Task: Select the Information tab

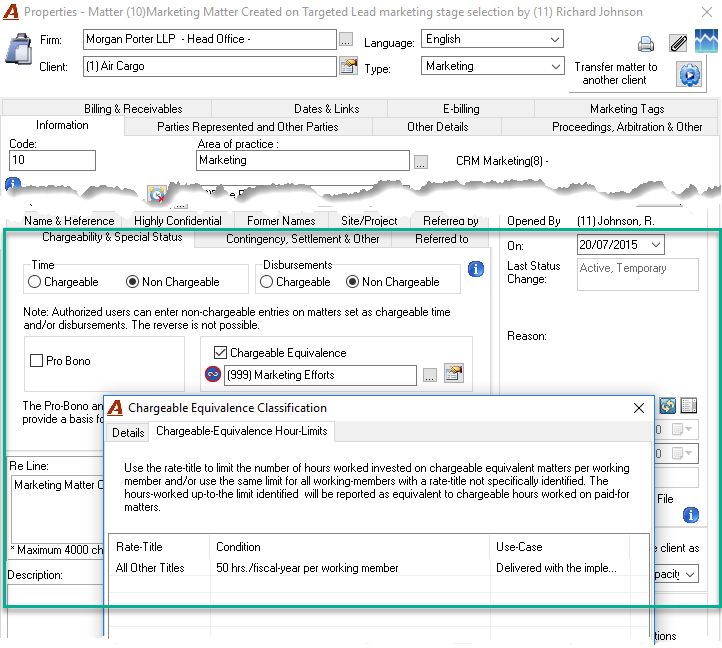Action: coord(62,125)
